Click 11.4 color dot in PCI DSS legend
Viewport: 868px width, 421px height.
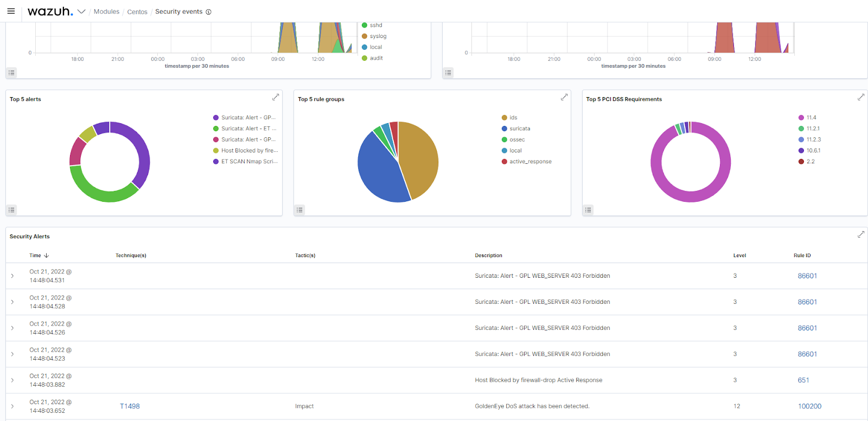[x=801, y=118]
